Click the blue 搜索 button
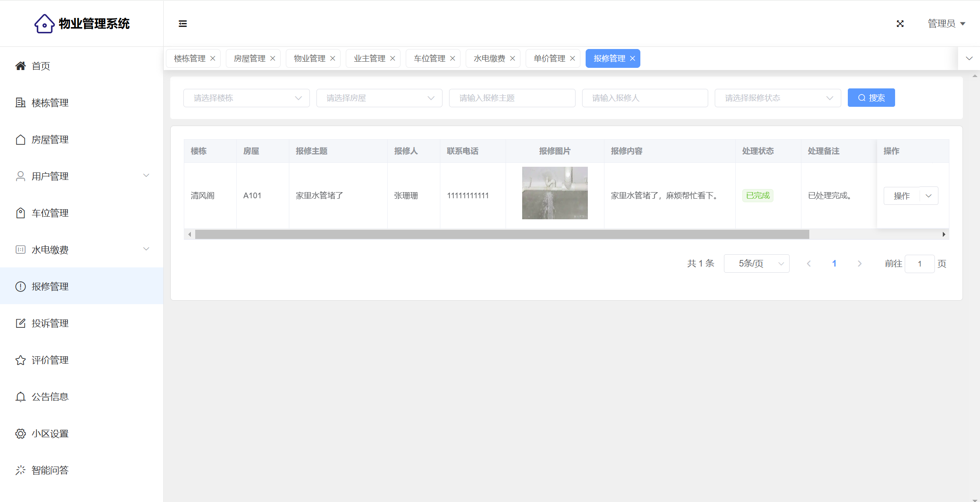 coord(871,98)
